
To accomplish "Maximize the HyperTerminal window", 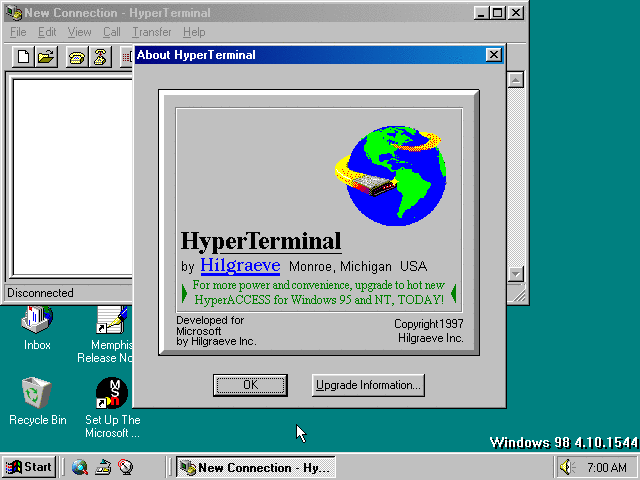I will pos(498,13).
